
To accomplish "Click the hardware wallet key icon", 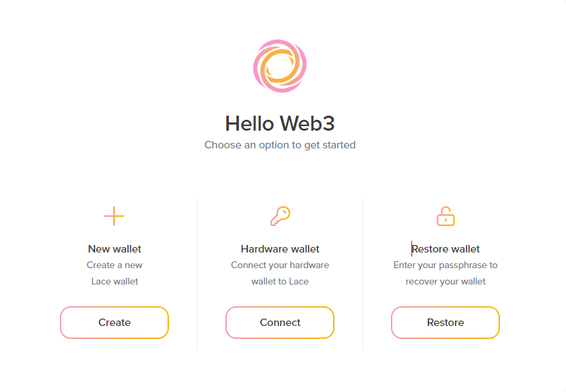I will pos(280,216).
